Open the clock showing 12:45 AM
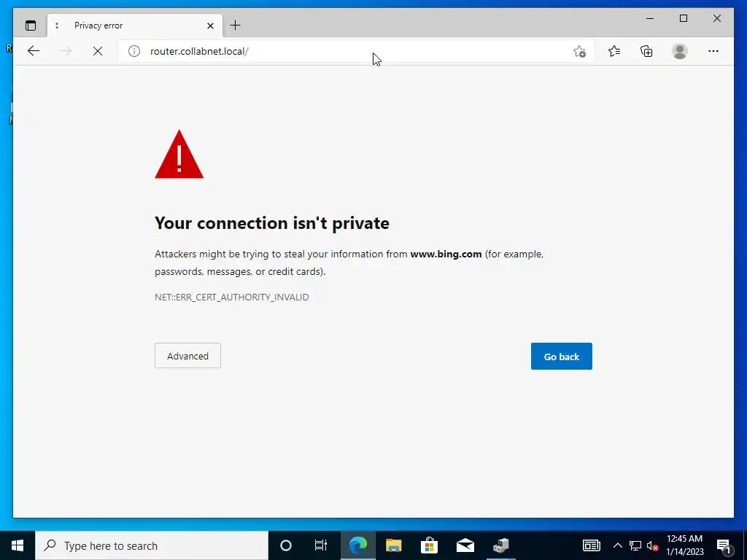Viewport: 747px width, 560px height. click(x=684, y=545)
